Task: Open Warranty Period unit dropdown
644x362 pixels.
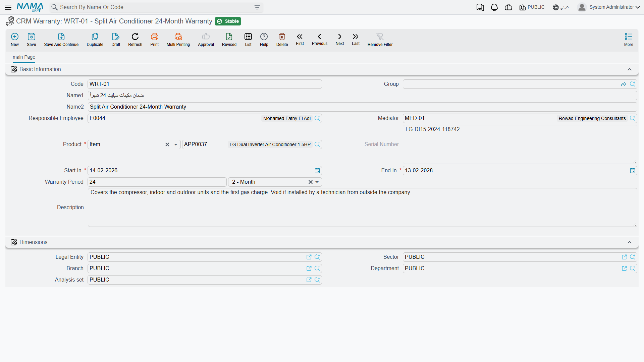Action: pyautogui.click(x=317, y=182)
